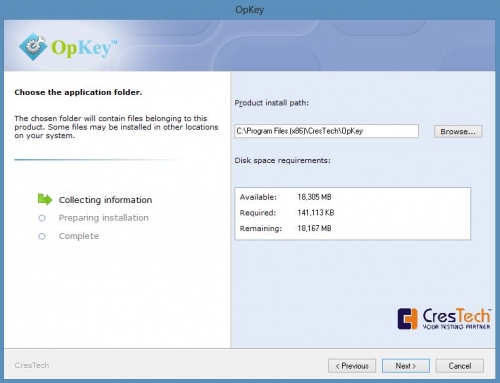500x383 pixels.
Task: Click the Remaining disk space value
Action: click(x=314, y=228)
